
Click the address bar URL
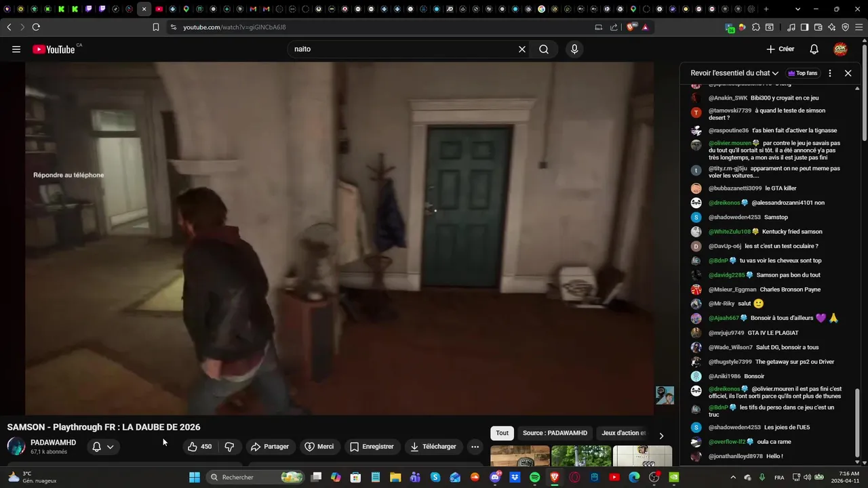[235, 27]
